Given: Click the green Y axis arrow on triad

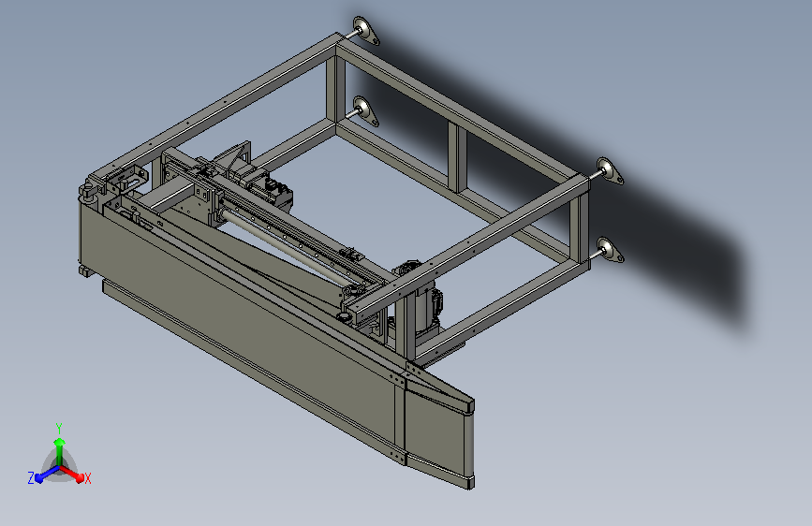Looking at the screenshot, I should pos(59,450).
